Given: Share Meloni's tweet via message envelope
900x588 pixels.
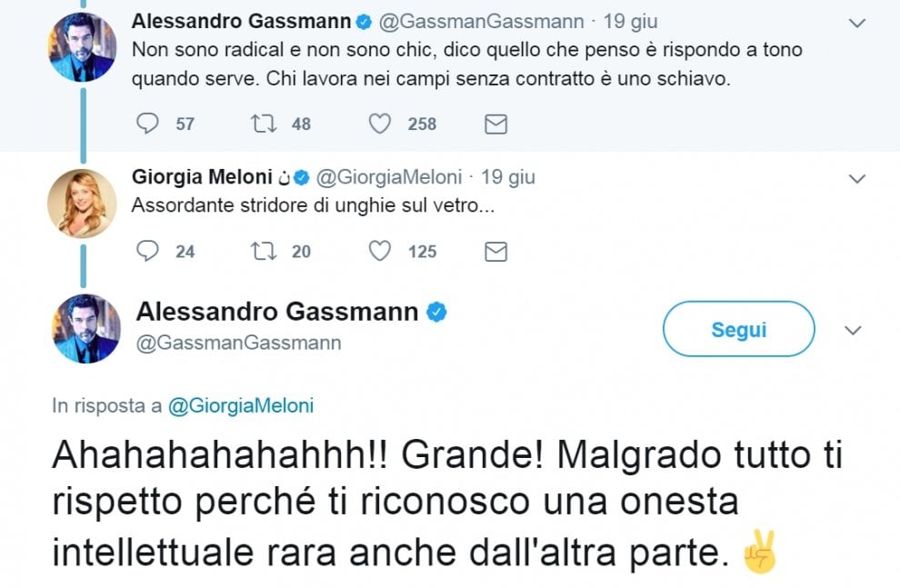Looking at the screenshot, I should (496, 251).
